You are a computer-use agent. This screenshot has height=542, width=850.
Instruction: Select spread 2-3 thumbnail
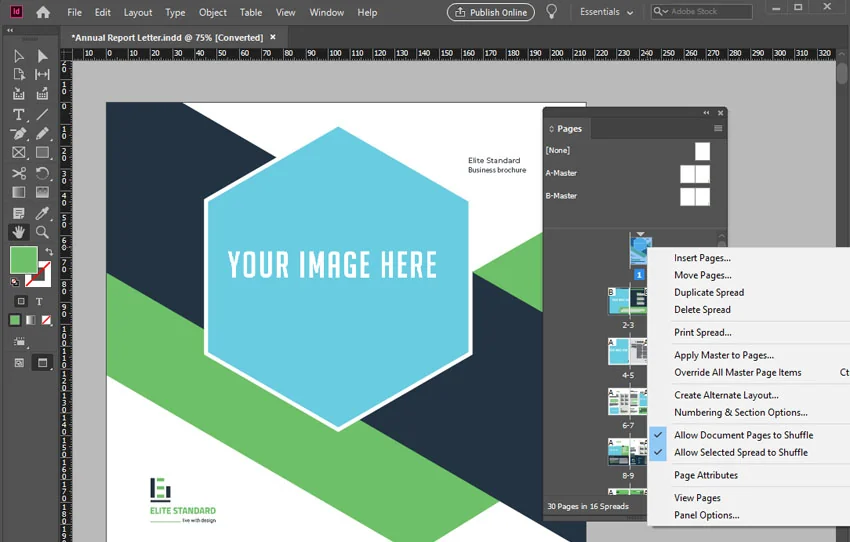click(627, 301)
